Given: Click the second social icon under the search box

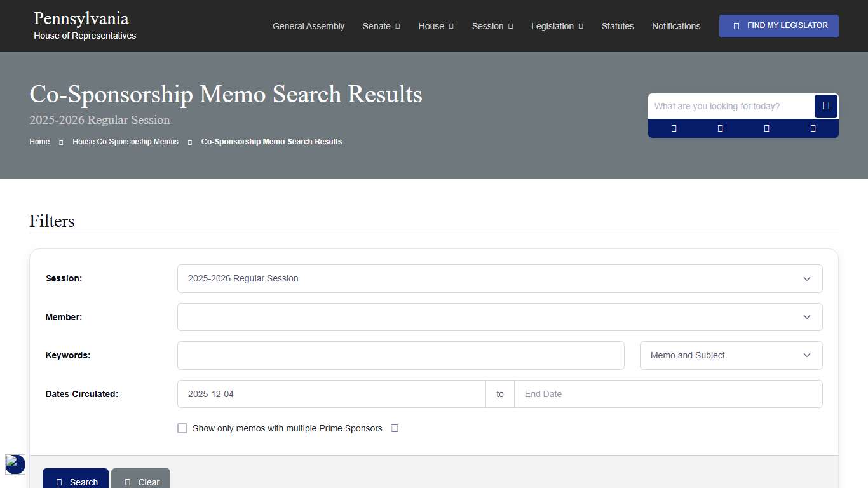Looking at the screenshot, I should [x=720, y=128].
